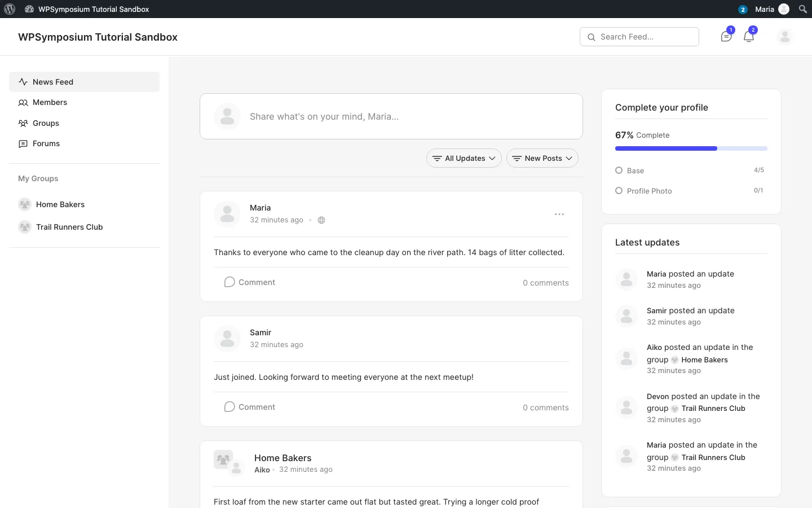
Task: Open Samir's name on his post
Action: (261, 332)
